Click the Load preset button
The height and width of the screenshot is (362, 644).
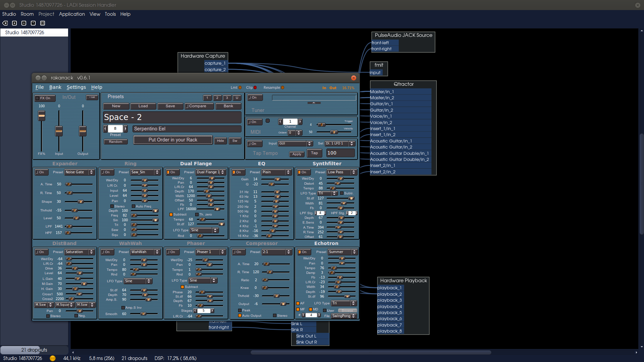[143, 106]
